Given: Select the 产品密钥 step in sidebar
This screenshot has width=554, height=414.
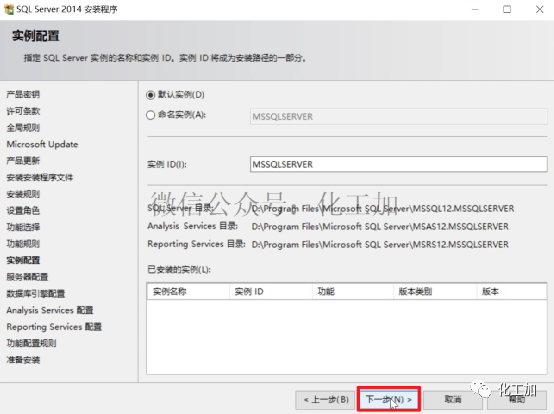Looking at the screenshot, I should [x=23, y=94].
